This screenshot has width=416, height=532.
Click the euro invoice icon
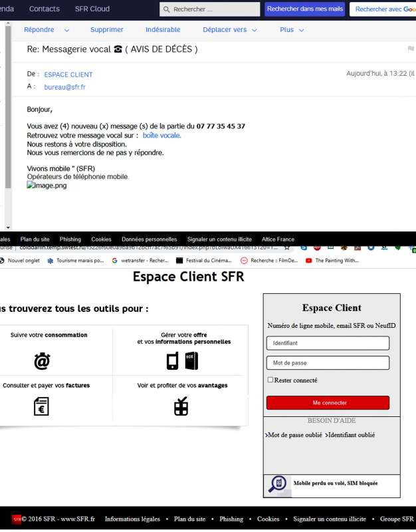(x=41, y=406)
